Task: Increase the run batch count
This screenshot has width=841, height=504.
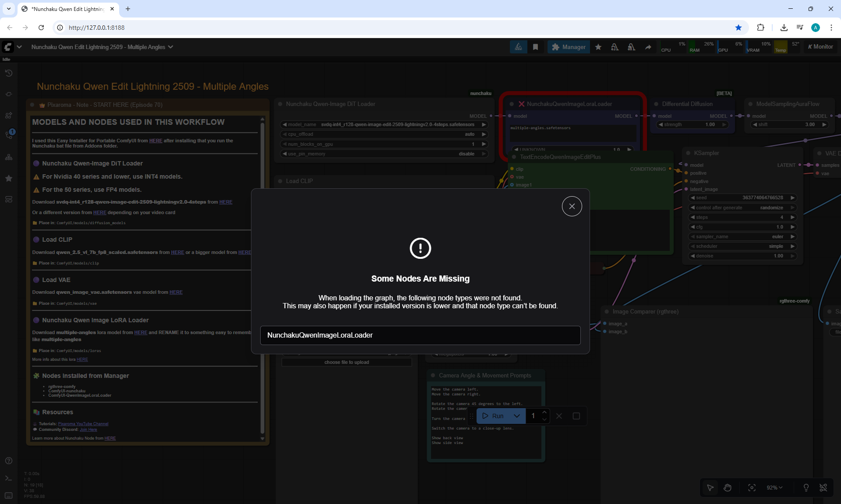Action: pos(544,412)
